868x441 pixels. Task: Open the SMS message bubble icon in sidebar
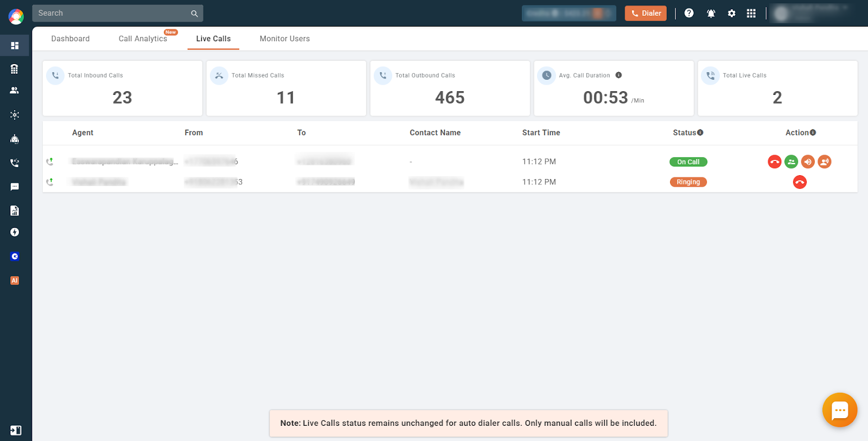click(15, 187)
